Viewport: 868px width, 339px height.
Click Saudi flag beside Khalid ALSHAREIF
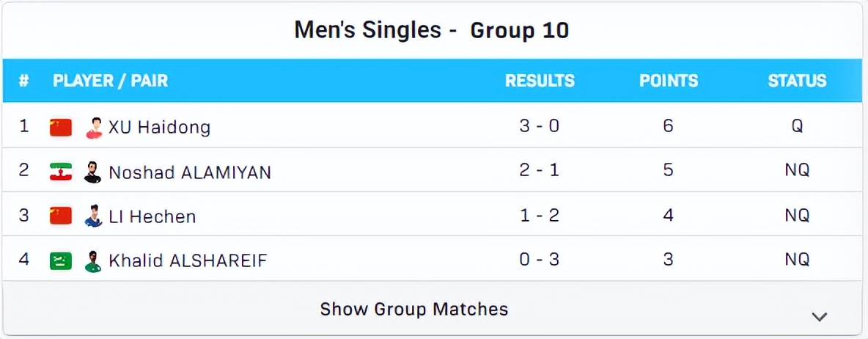point(61,260)
